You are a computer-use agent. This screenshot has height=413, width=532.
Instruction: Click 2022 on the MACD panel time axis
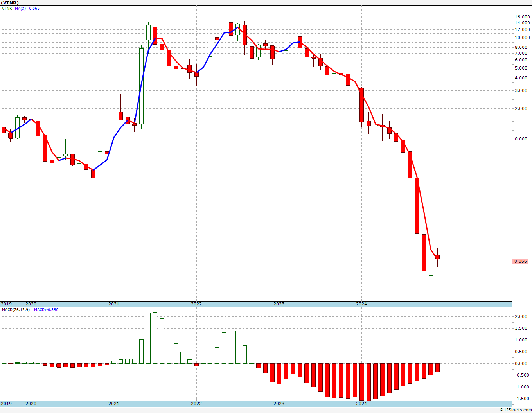click(196, 404)
